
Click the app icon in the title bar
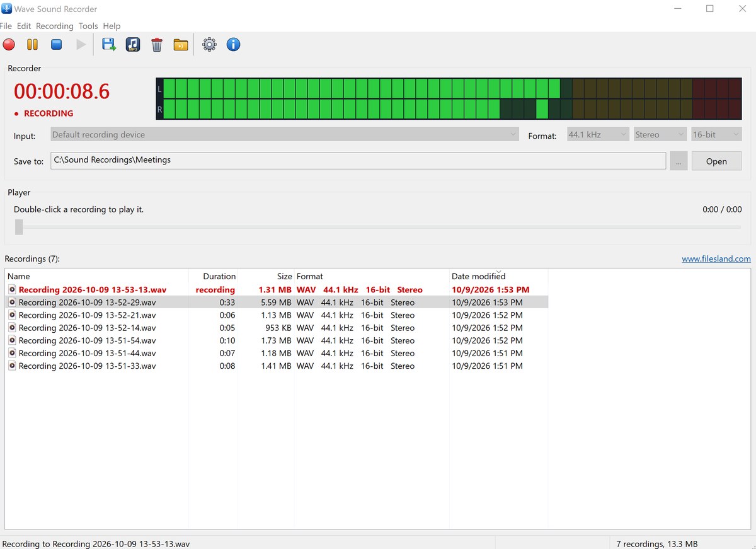pyautogui.click(x=6, y=9)
